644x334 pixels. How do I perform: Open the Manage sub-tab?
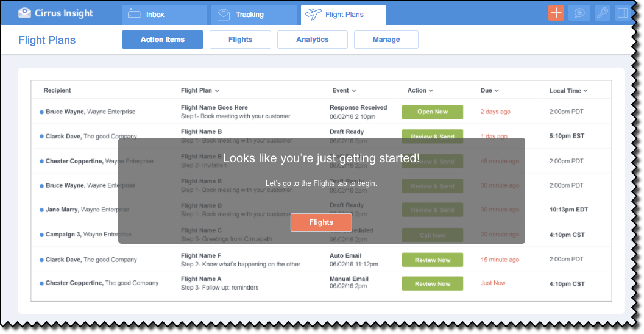386,40
